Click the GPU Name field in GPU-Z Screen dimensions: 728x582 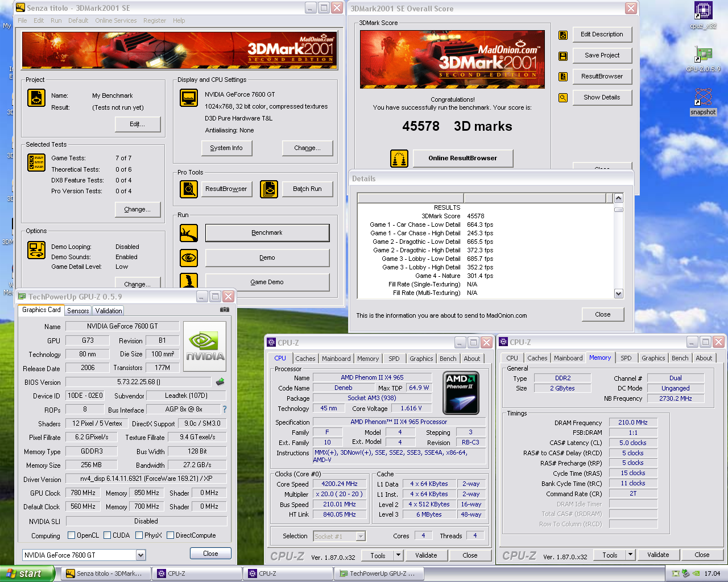tap(122, 326)
